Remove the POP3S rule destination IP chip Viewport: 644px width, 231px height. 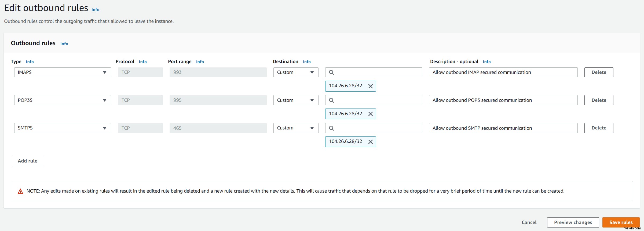coord(370,114)
